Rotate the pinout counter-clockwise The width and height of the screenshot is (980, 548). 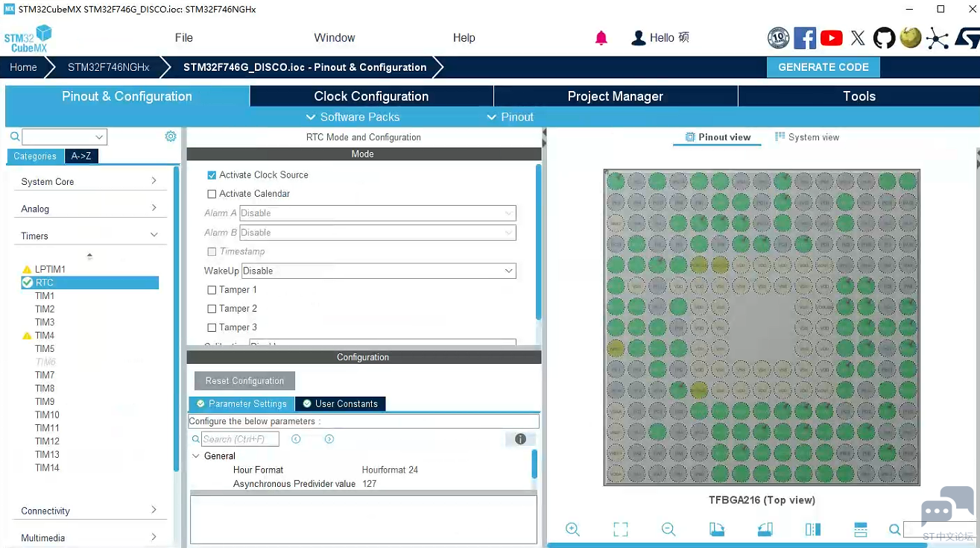coord(765,529)
